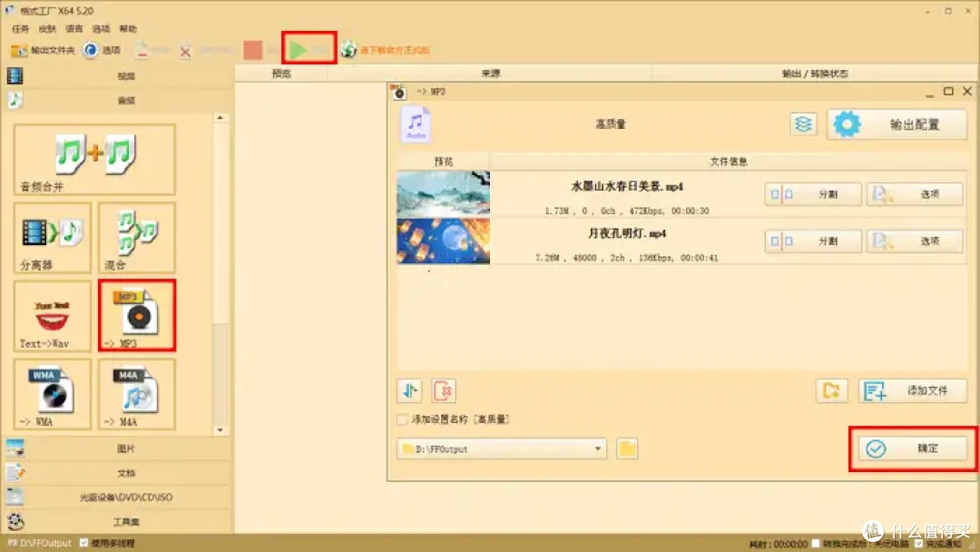The width and height of the screenshot is (980, 552).
Task: Click the MP3 dialog title bar icon
Action: (399, 92)
